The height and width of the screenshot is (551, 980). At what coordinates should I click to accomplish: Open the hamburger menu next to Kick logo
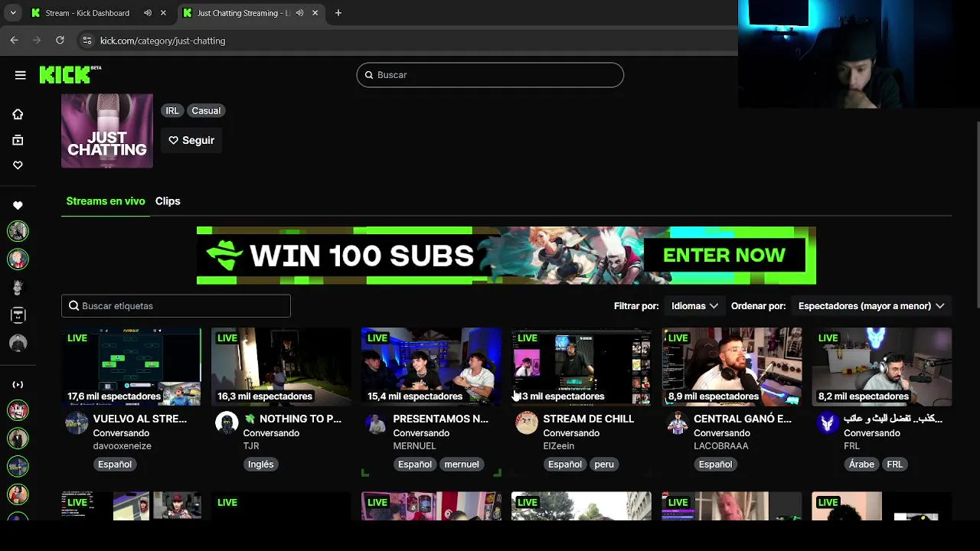[x=20, y=75]
